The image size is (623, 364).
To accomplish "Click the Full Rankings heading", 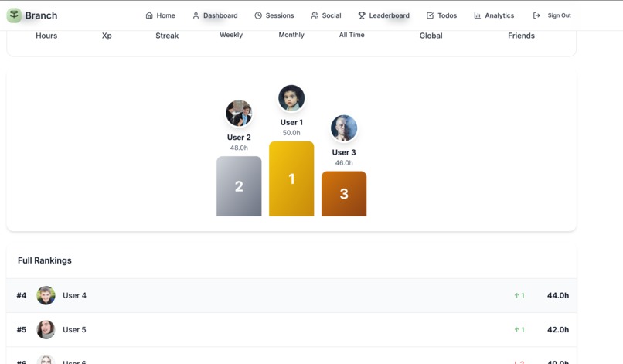I will click(45, 260).
